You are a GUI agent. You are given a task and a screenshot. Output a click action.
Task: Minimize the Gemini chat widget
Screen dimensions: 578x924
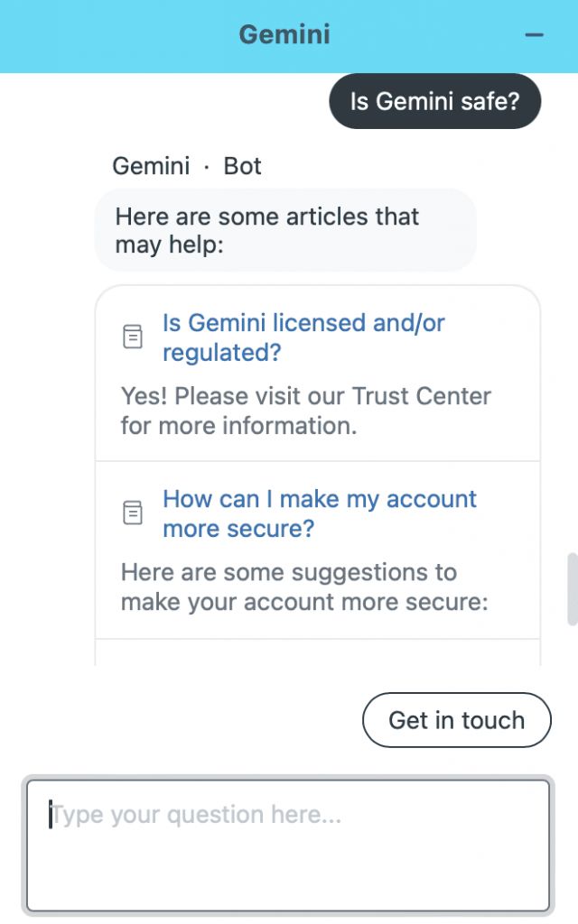(x=535, y=35)
